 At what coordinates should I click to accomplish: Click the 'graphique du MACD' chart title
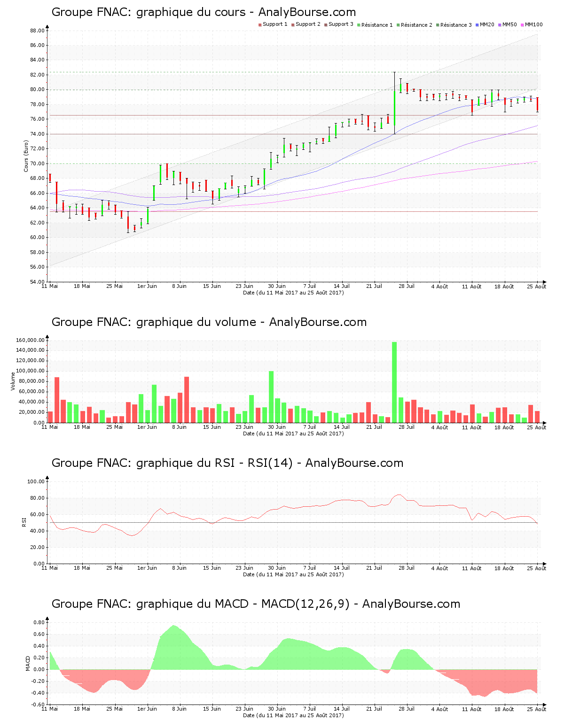256,604
